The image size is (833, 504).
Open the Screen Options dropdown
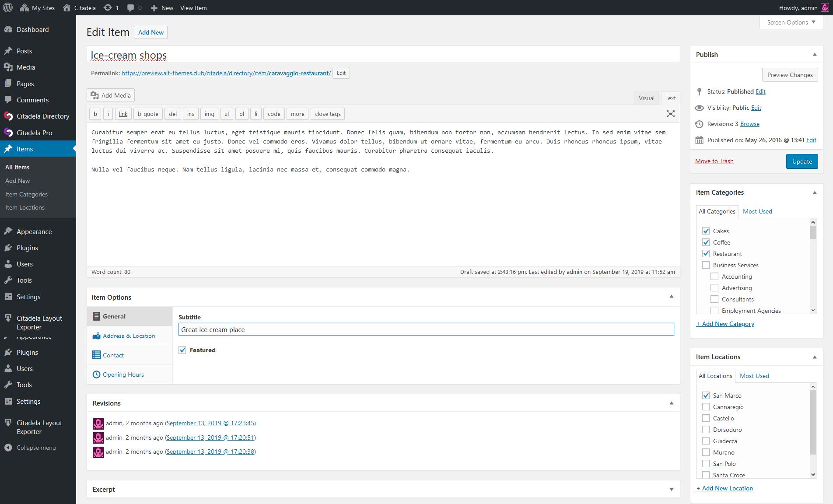pyautogui.click(x=791, y=22)
